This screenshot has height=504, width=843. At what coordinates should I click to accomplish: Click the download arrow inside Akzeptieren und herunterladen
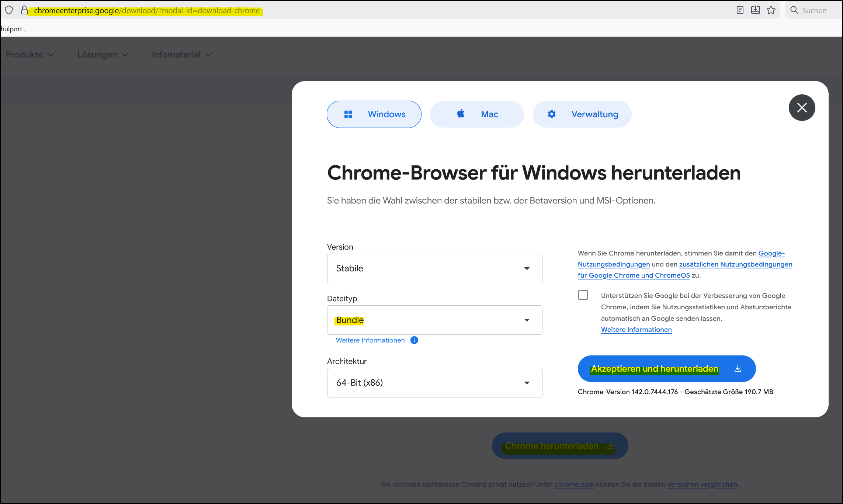738,369
